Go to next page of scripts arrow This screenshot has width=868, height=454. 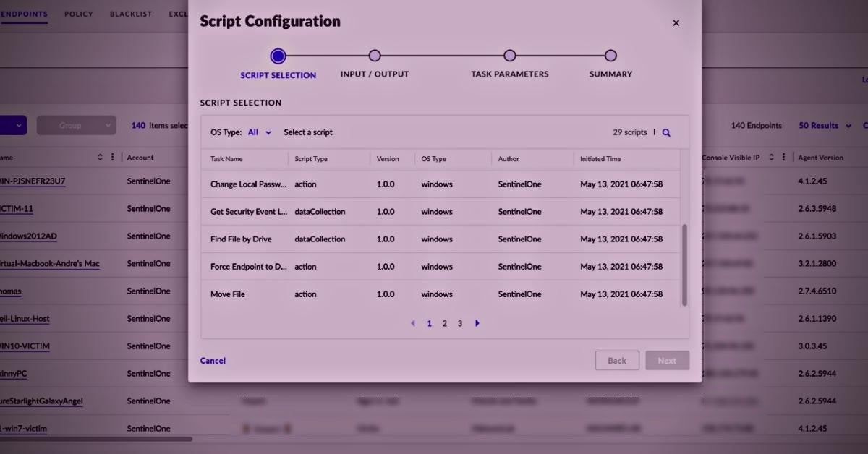click(477, 324)
